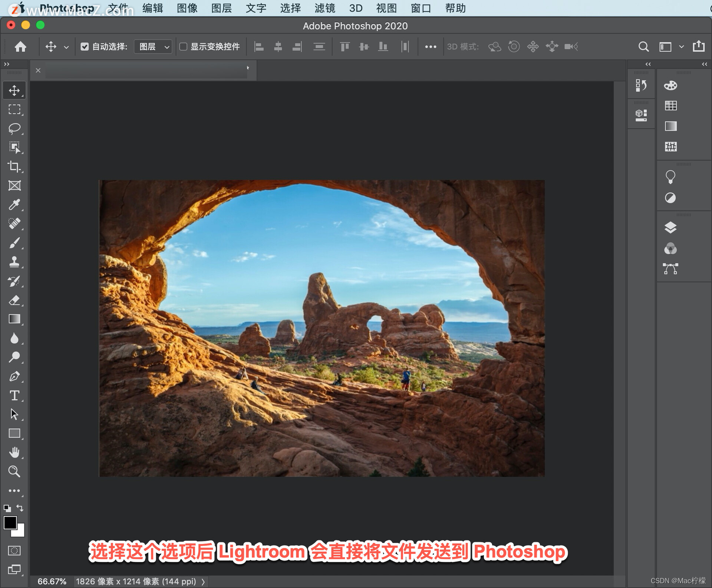Image resolution: width=712 pixels, height=588 pixels.
Task: Open the 滤镜 menu
Action: [x=324, y=8]
